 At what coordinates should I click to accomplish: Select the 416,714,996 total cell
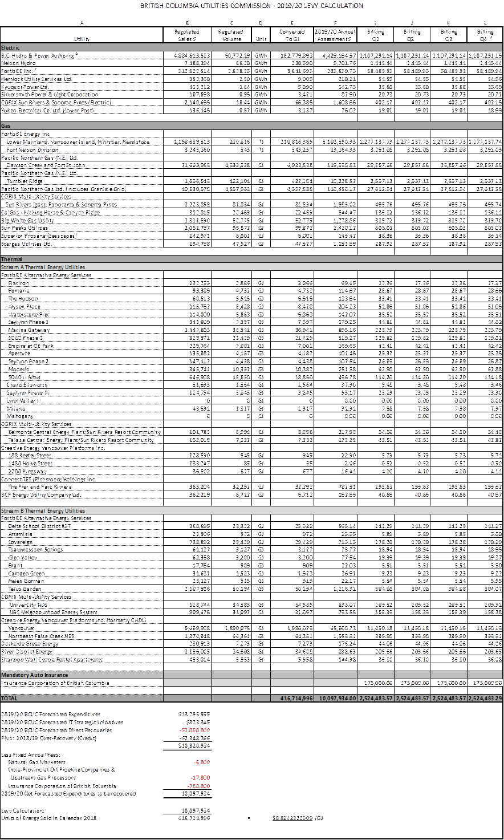tap(292, 698)
